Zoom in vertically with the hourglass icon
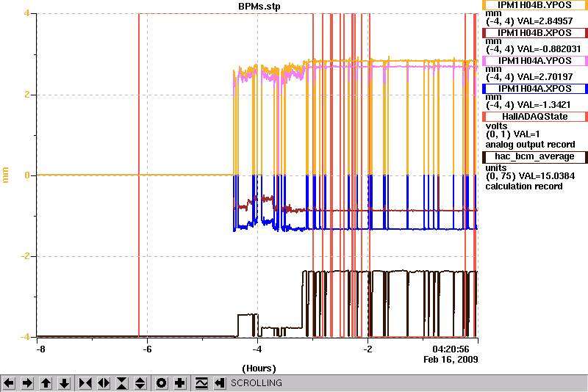This screenshot has height=392, width=588. (x=122, y=383)
